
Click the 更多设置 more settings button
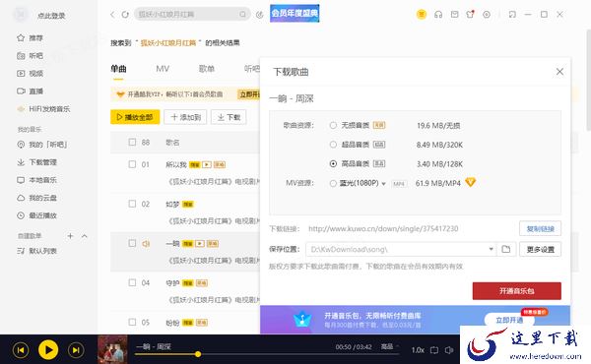(x=540, y=249)
